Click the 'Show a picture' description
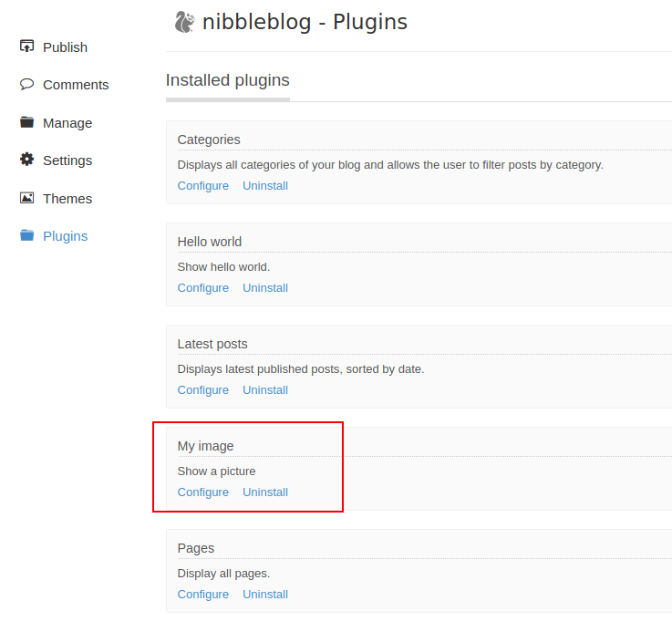The height and width of the screenshot is (632, 672). coord(216,471)
